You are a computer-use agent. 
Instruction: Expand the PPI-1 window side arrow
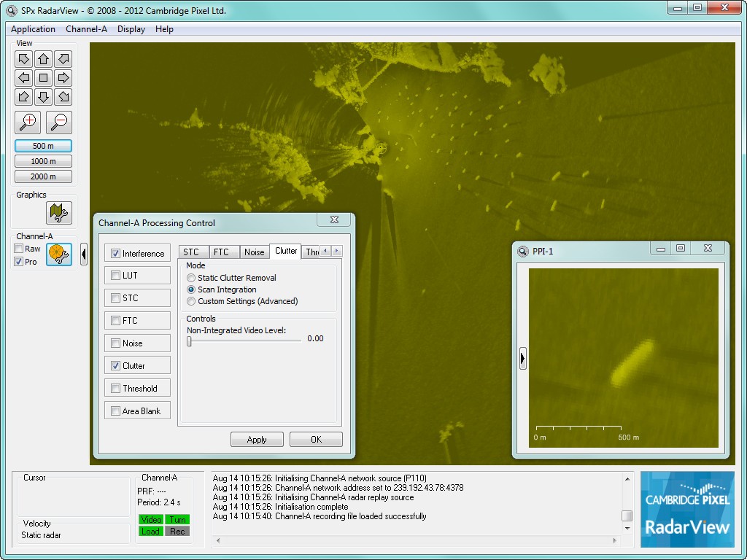pyautogui.click(x=522, y=358)
